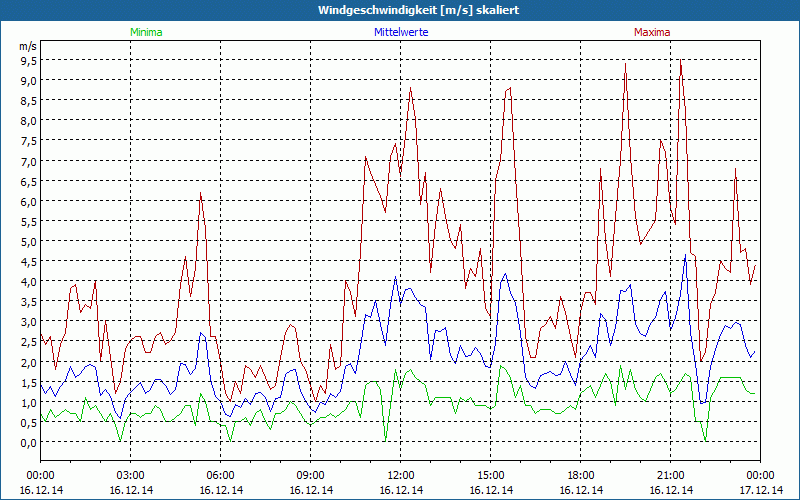This screenshot has height=500, width=800.
Task: Click the 3,0 y-axis value
Action: (x=29, y=321)
